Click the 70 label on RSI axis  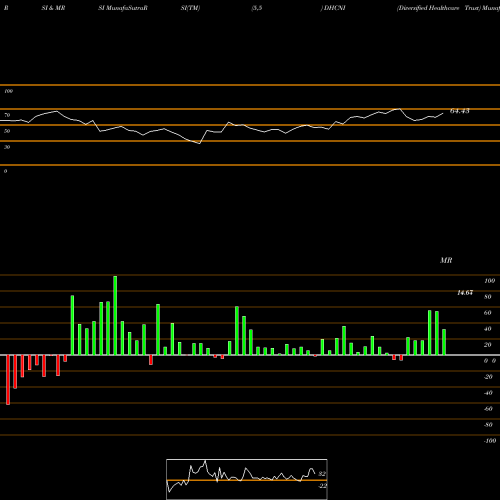pyautogui.click(x=7, y=115)
